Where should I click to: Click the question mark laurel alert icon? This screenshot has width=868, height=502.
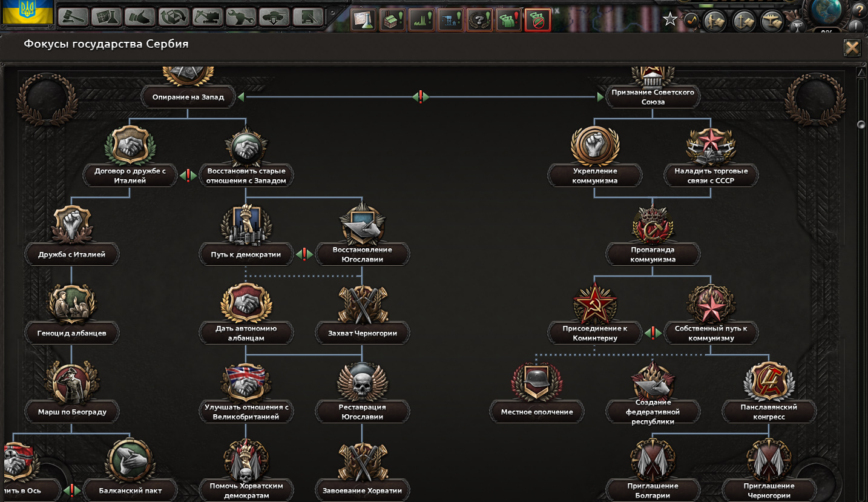click(479, 19)
